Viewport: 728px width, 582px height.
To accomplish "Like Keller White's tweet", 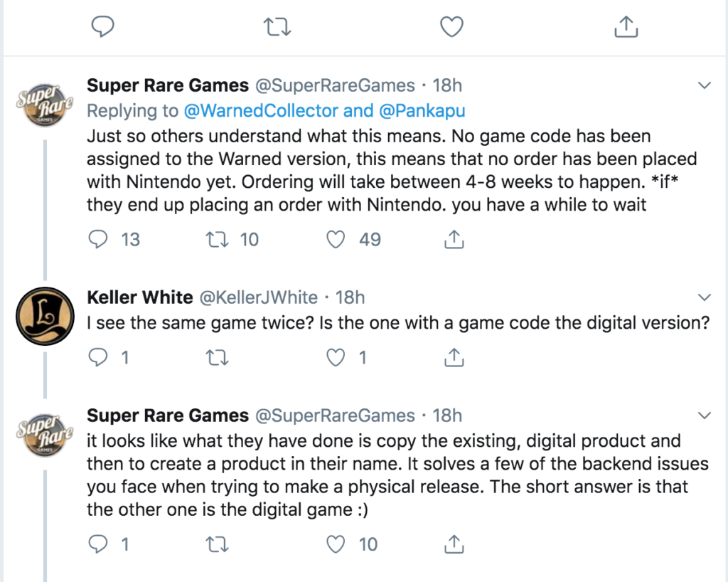I will (336, 357).
